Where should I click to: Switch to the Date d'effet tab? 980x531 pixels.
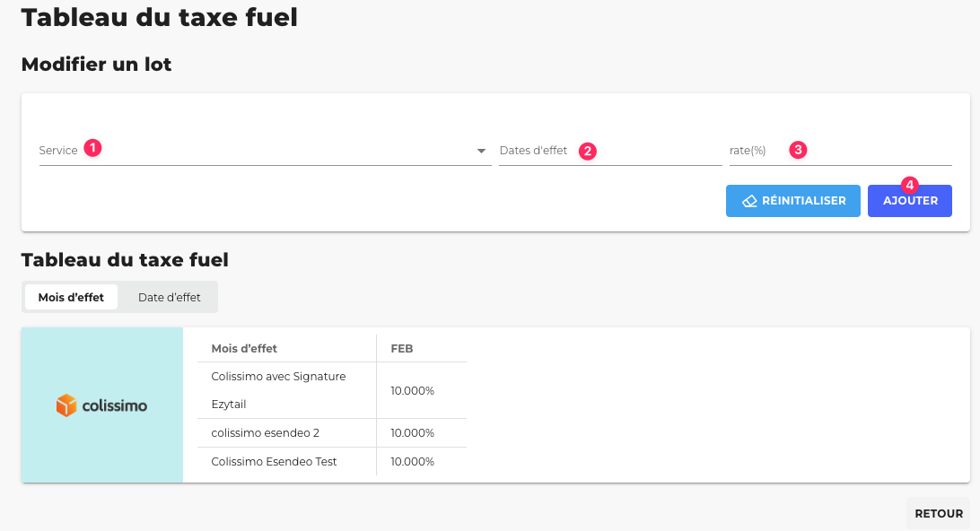pyautogui.click(x=169, y=297)
